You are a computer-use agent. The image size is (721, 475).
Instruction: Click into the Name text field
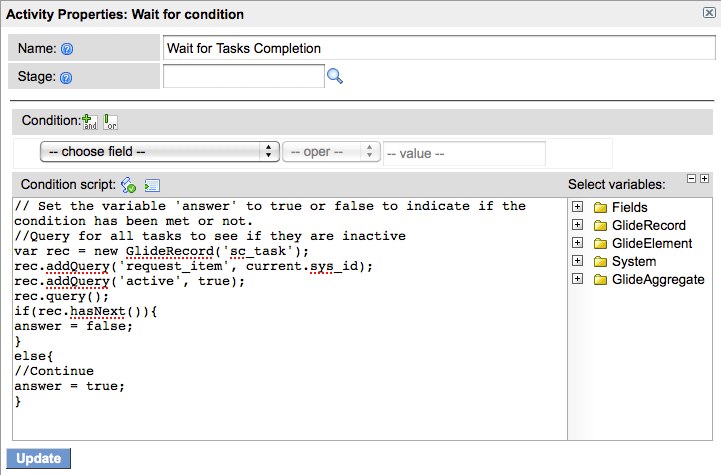pyautogui.click(x=436, y=48)
